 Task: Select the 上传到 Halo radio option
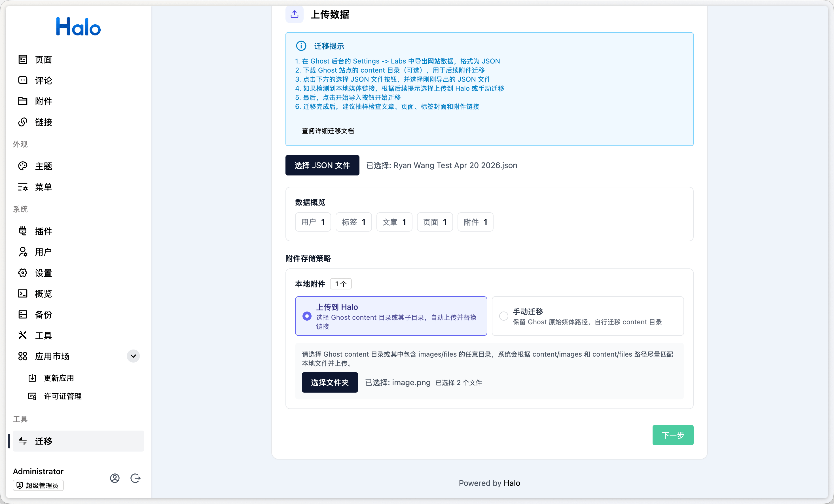tap(307, 316)
